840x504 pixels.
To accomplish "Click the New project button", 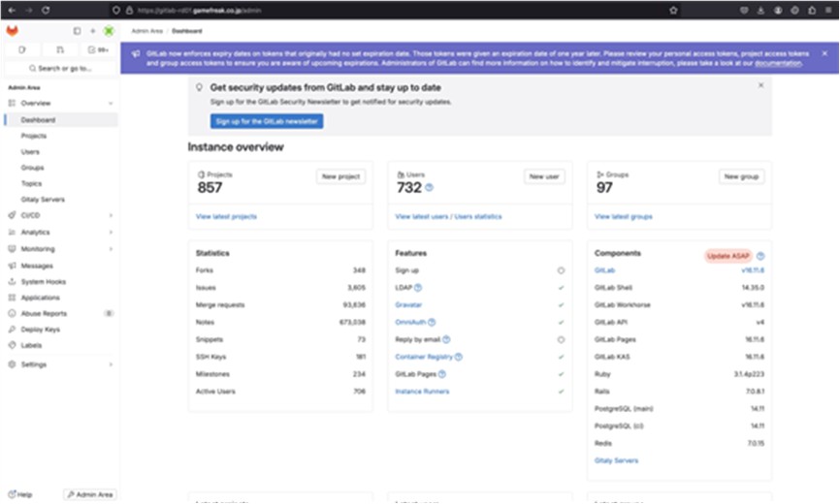I will (340, 176).
